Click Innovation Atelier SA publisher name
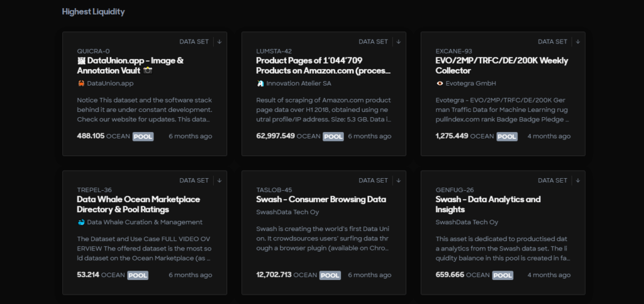 tap(299, 83)
